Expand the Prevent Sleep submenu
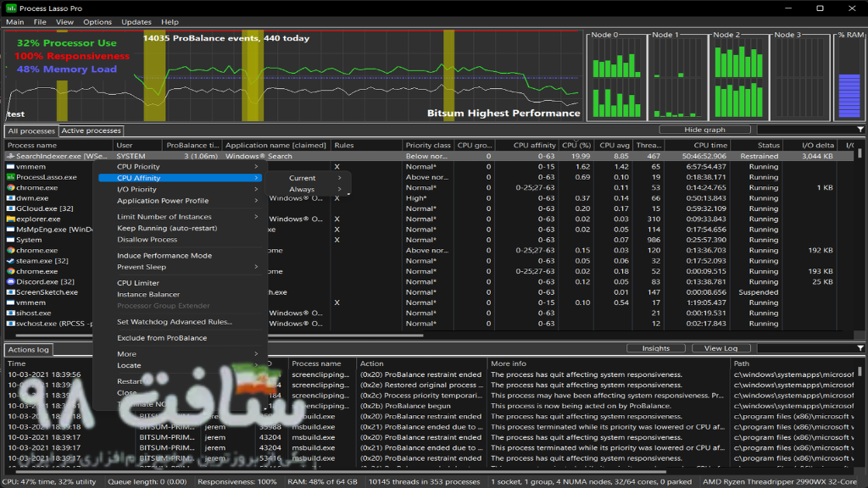The height and width of the screenshot is (488, 868). pos(256,267)
